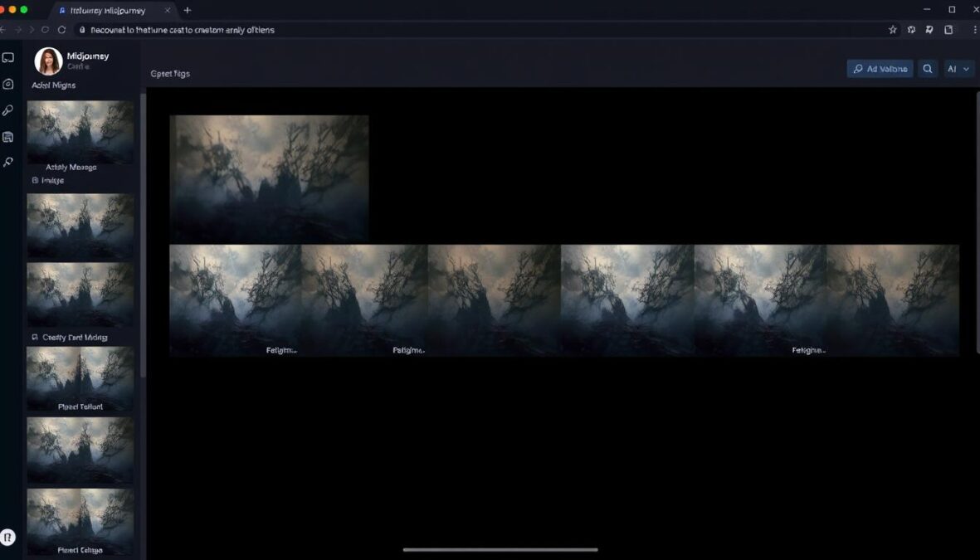This screenshot has height=560, width=980.
Task: Click the bookmark star in the browser toolbar
Action: pyautogui.click(x=893, y=29)
